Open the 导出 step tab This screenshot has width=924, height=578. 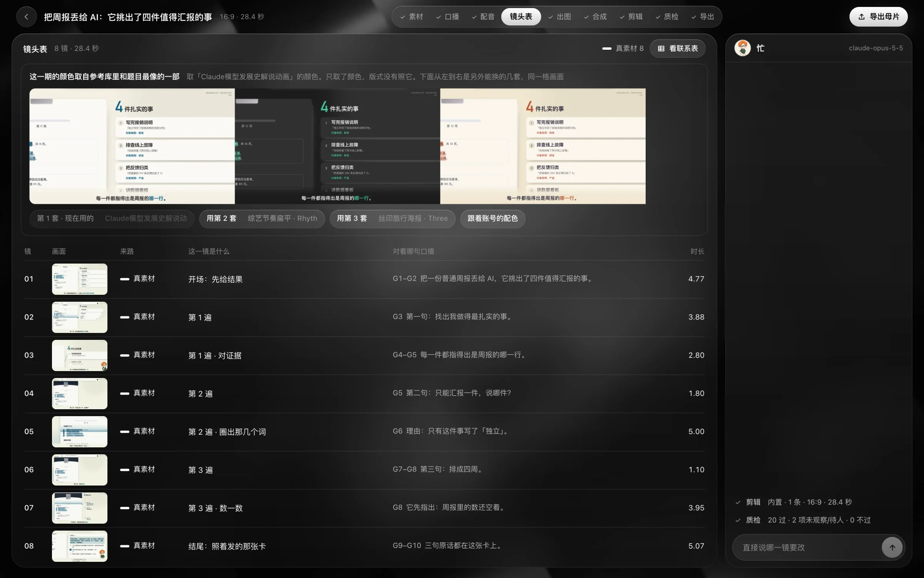(x=703, y=17)
